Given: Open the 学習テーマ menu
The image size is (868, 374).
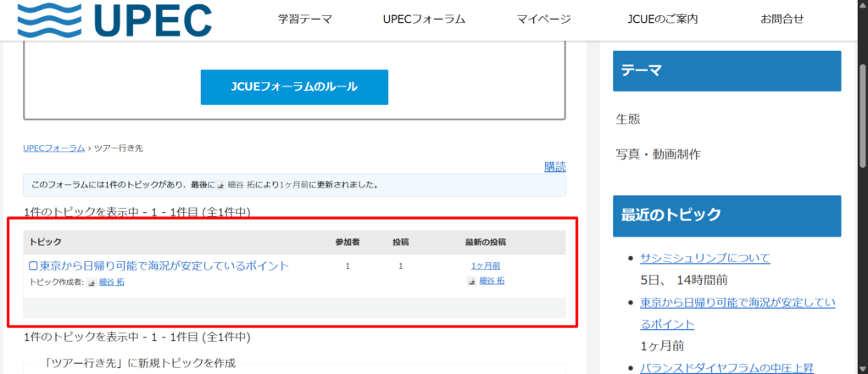Looking at the screenshot, I should [x=304, y=19].
